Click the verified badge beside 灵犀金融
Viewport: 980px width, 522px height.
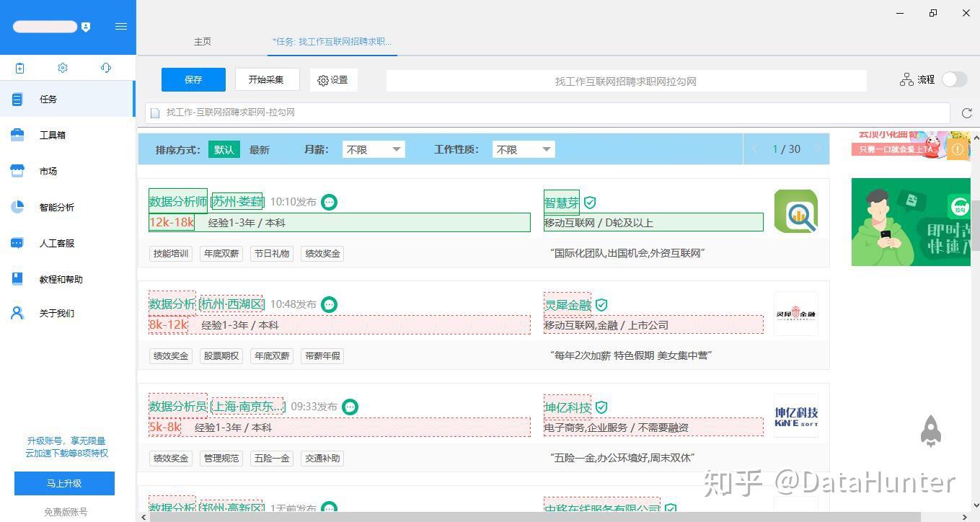click(x=601, y=305)
